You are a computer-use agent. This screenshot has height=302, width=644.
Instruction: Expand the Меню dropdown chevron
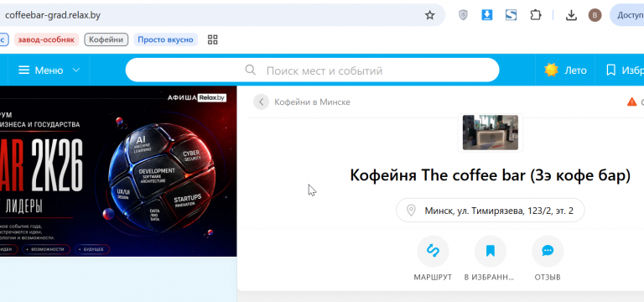[76, 70]
